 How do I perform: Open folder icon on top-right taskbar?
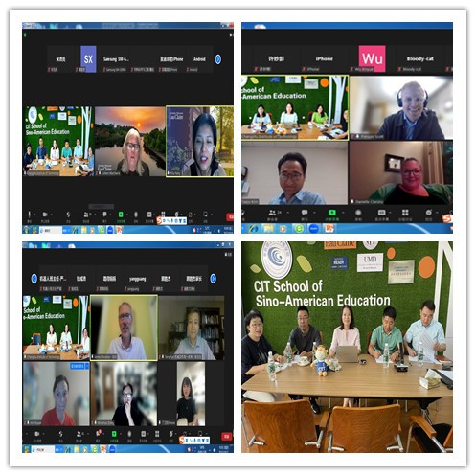[x=268, y=229]
